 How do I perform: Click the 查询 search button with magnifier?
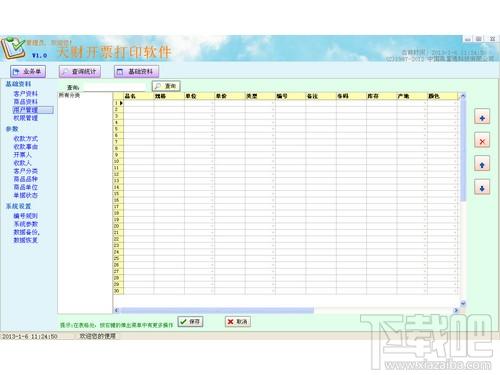(x=166, y=86)
